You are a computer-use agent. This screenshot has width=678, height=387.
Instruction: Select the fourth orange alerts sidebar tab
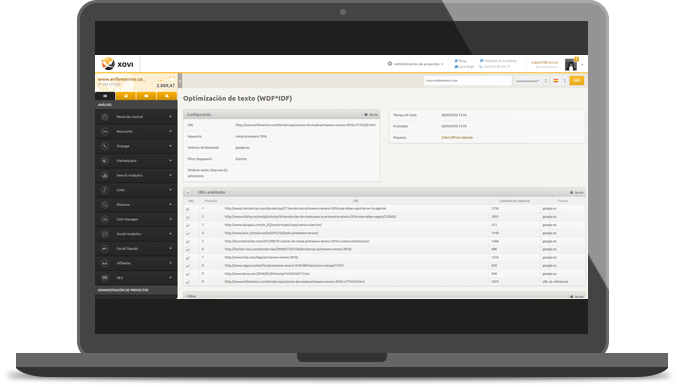pyautogui.click(x=166, y=96)
